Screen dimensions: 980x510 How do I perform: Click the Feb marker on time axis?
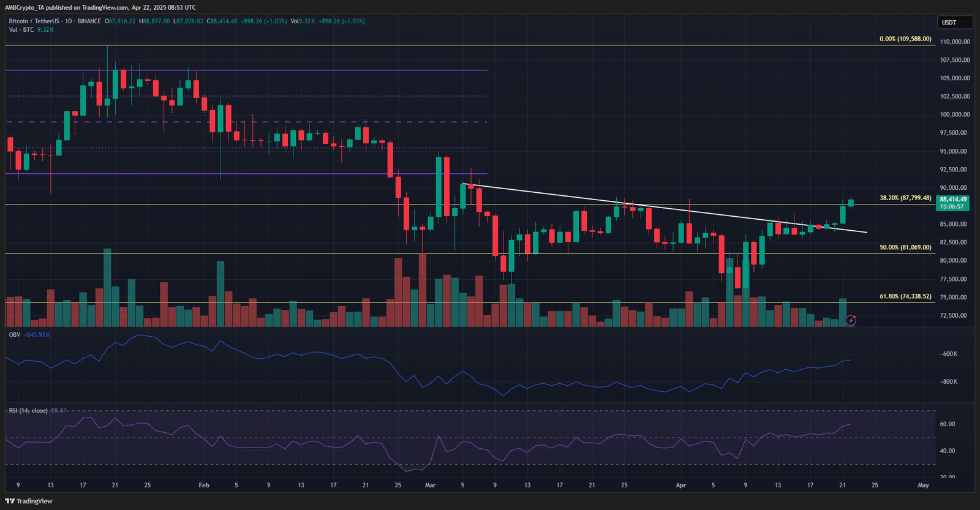[204, 485]
